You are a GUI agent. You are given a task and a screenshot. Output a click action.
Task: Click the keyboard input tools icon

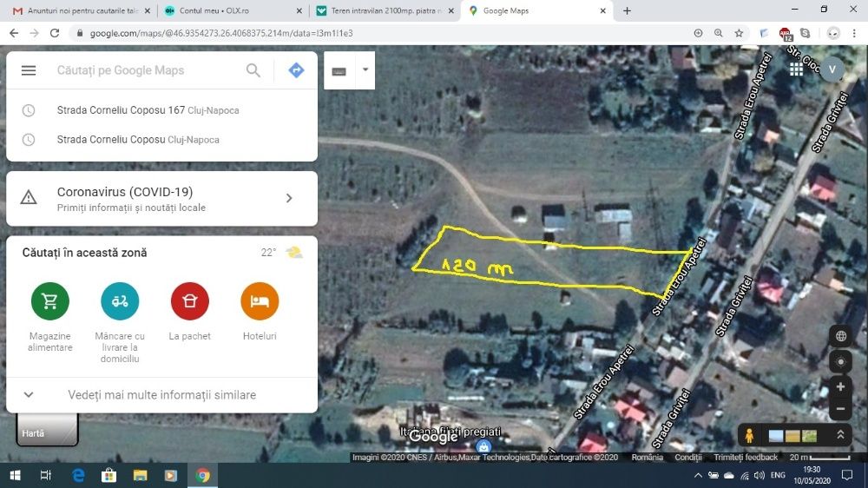click(x=339, y=71)
